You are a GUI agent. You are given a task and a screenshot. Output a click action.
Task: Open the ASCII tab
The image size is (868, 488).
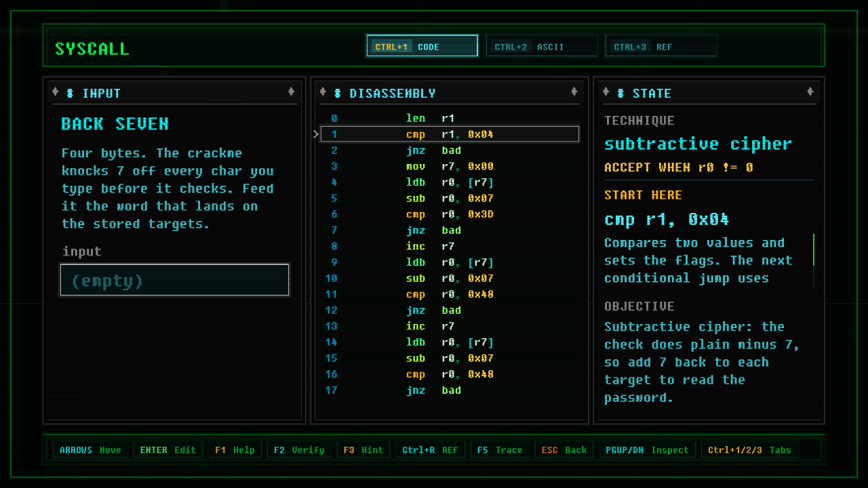point(542,46)
